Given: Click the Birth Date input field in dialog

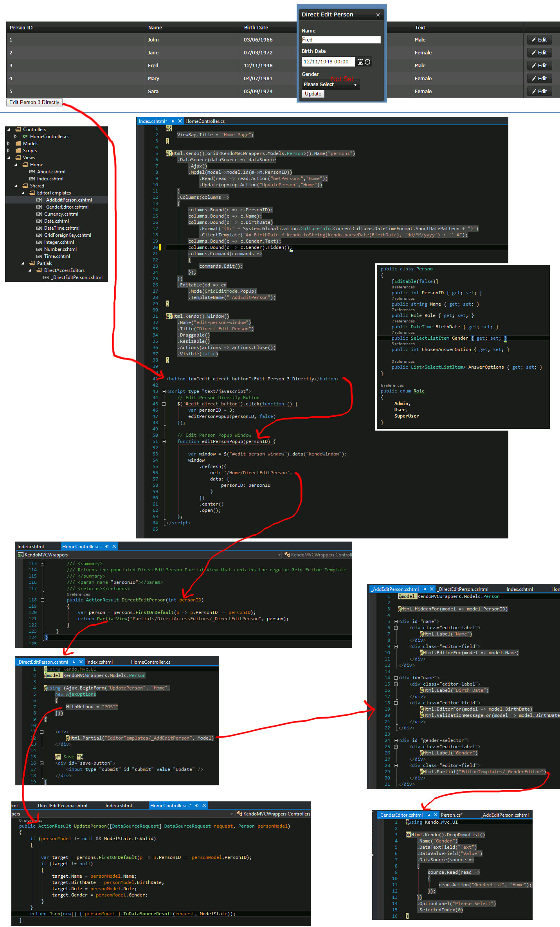Looking at the screenshot, I should point(328,62).
